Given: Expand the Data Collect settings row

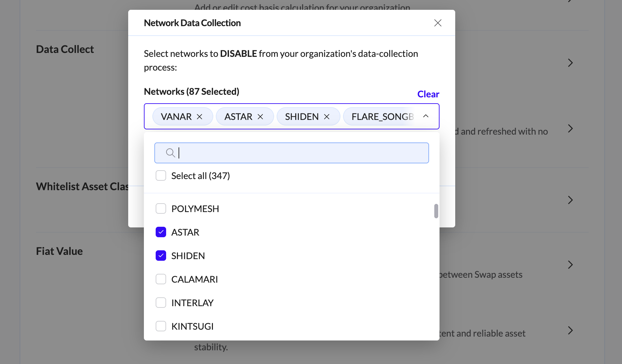Looking at the screenshot, I should (x=570, y=62).
